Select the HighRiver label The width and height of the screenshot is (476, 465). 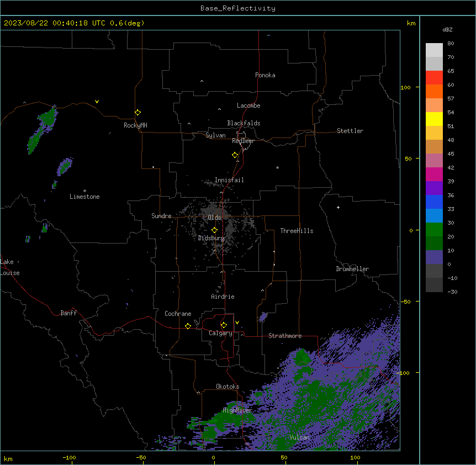tap(237, 410)
